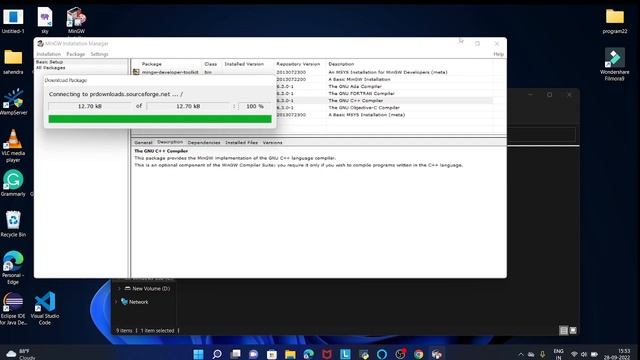Open Microsoft Store from the taskbar
The height and width of the screenshot is (360, 640).
tap(272, 354)
